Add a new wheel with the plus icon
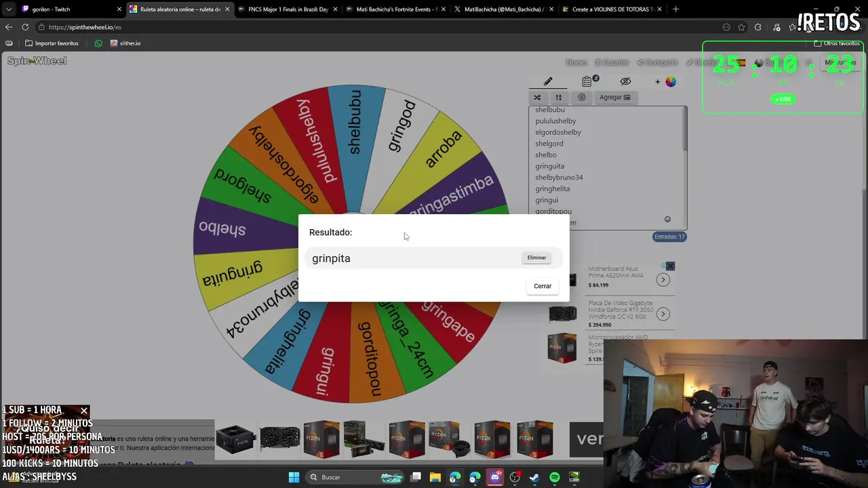The image size is (868, 488). pyautogui.click(x=657, y=81)
